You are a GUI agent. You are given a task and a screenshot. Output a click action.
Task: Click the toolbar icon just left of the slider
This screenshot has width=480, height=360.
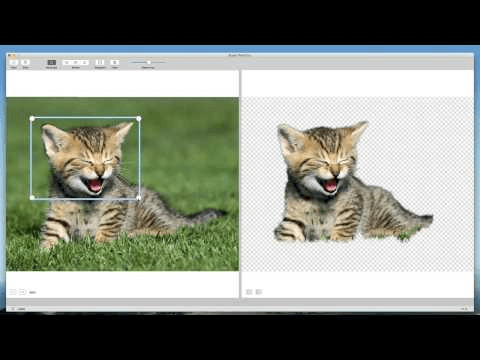click(115, 62)
